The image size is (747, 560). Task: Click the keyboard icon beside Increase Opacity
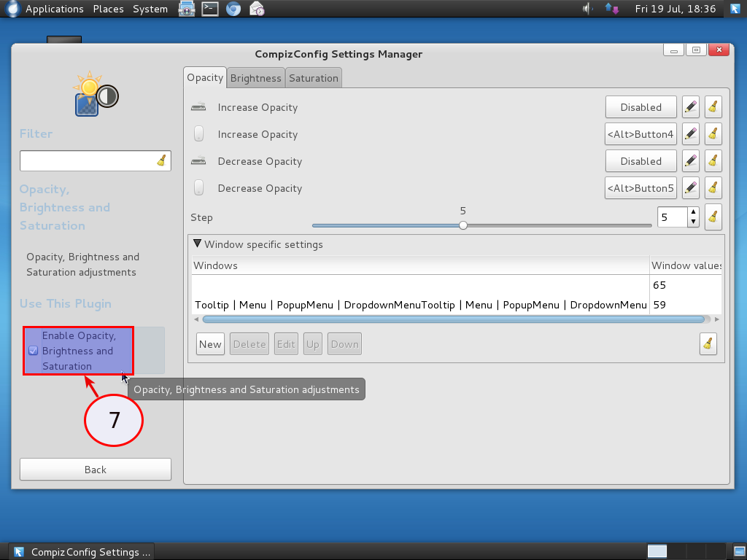click(x=198, y=107)
